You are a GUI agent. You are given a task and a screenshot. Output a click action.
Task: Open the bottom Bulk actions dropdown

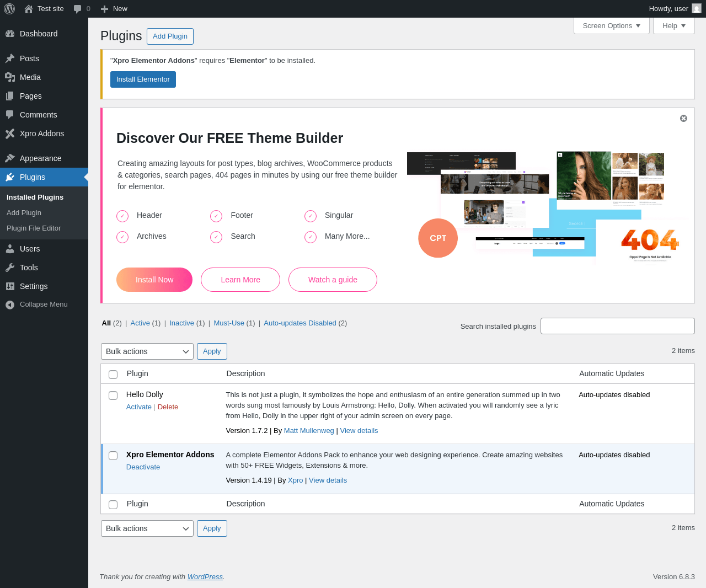(x=147, y=528)
